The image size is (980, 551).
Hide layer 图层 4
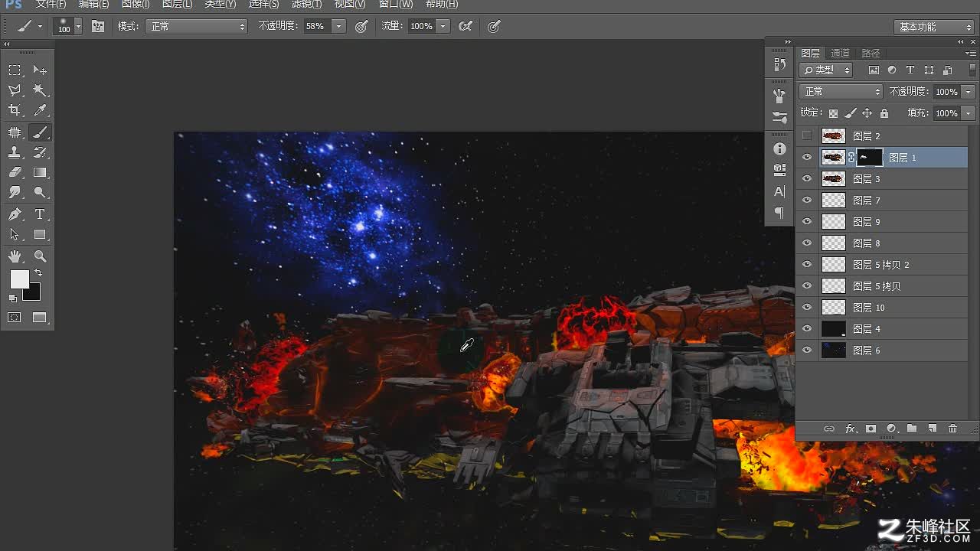(806, 328)
